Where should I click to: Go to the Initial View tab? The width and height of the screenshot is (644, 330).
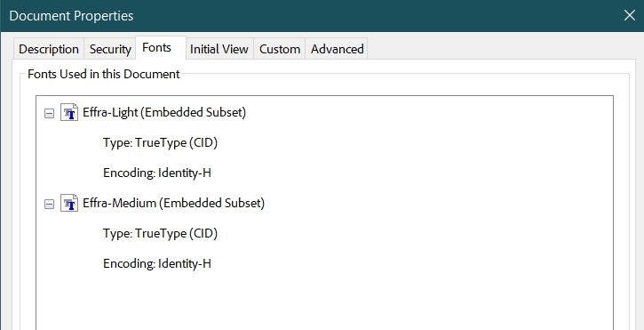[219, 50]
